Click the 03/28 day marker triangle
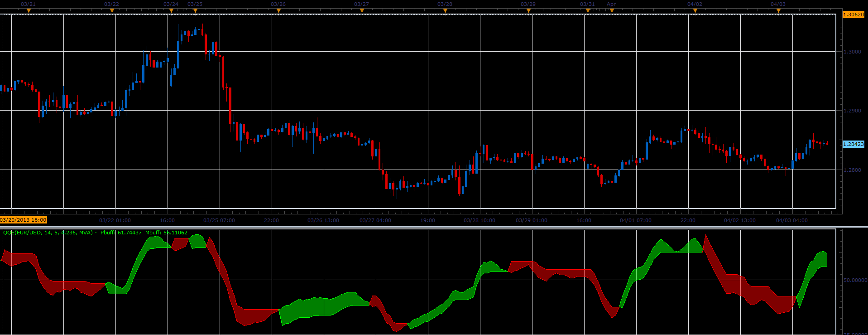 pyautogui.click(x=445, y=11)
